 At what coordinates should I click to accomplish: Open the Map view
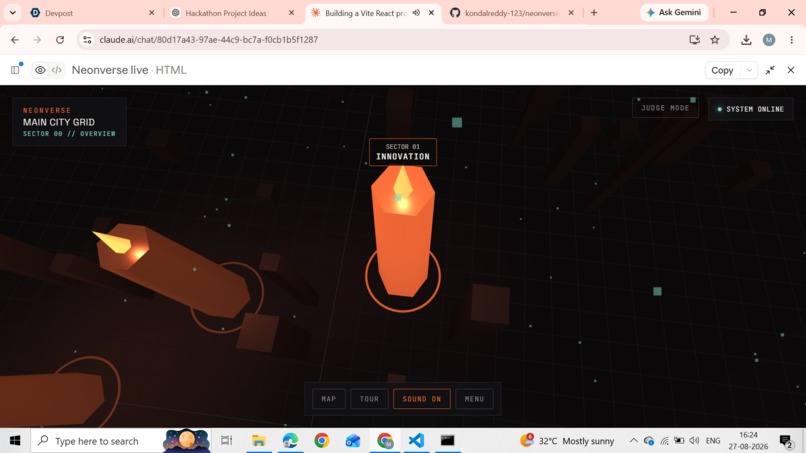[x=328, y=399]
